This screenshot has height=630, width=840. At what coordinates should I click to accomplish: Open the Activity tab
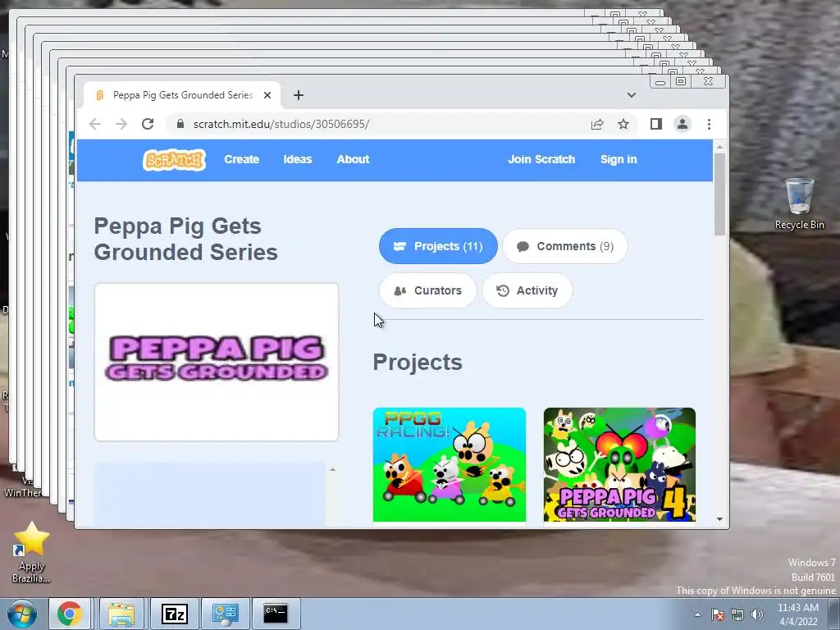(527, 291)
